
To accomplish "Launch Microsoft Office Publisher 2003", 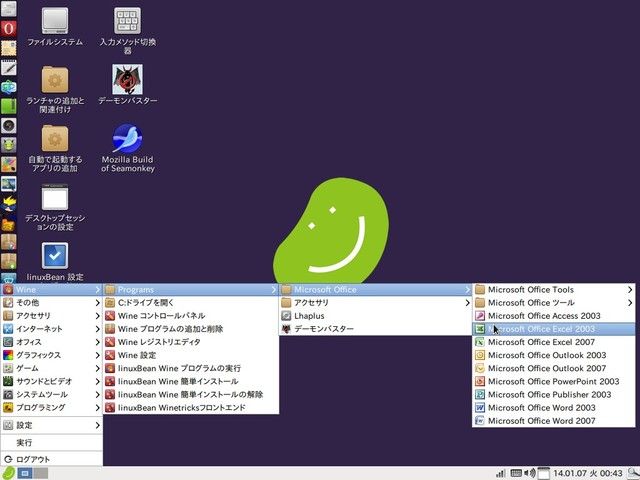I will pos(553,394).
